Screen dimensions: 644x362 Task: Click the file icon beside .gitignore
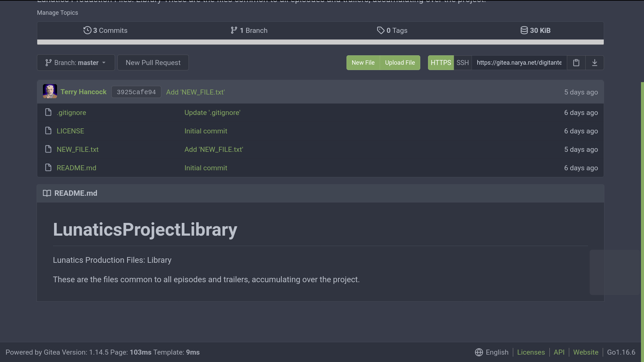(48, 112)
